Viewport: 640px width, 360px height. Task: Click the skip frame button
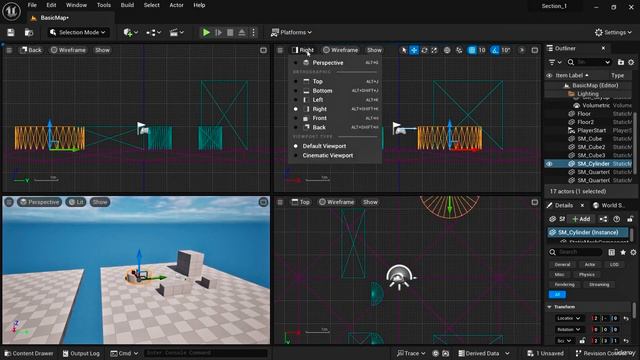point(218,32)
